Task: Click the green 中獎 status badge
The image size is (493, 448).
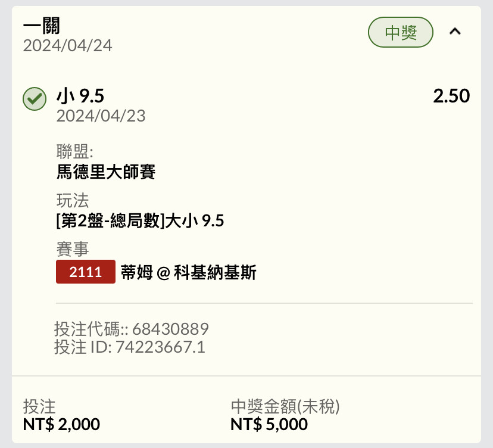Action: tap(401, 33)
